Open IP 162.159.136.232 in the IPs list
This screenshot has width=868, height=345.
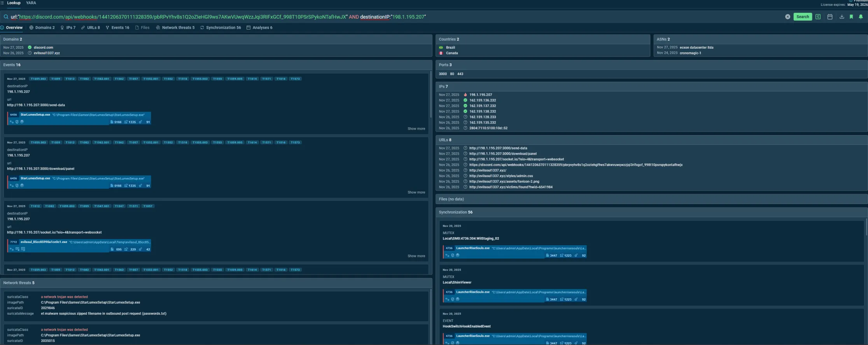point(483,100)
